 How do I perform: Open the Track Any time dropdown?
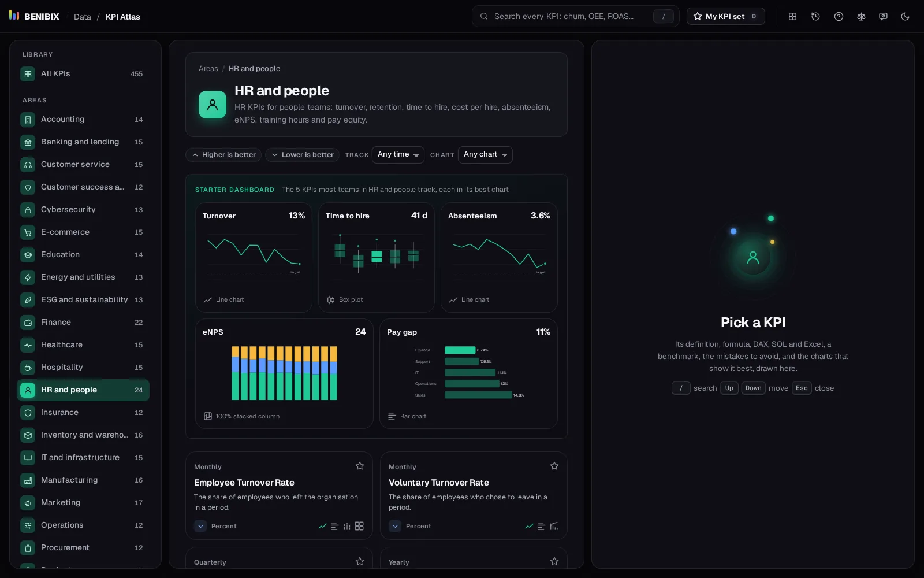click(398, 155)
